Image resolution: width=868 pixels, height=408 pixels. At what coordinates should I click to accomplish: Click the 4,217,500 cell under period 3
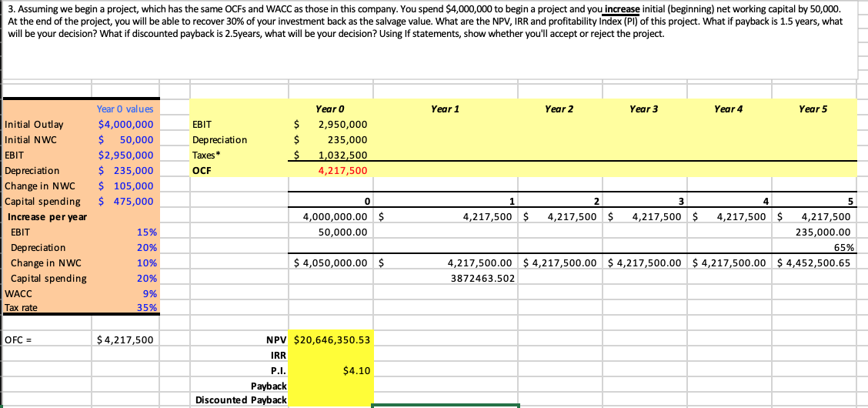tap(644, 217)
